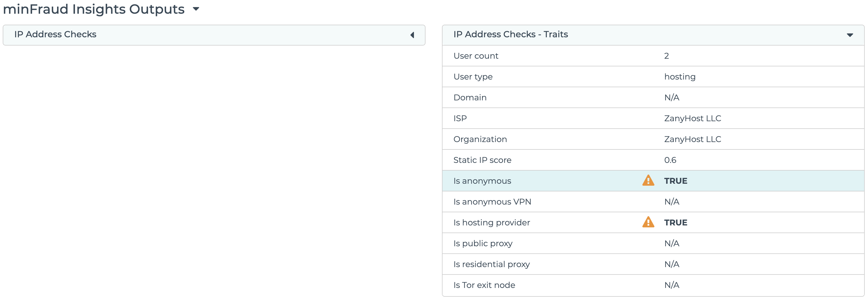Select the User count row

tap(653, 56)
